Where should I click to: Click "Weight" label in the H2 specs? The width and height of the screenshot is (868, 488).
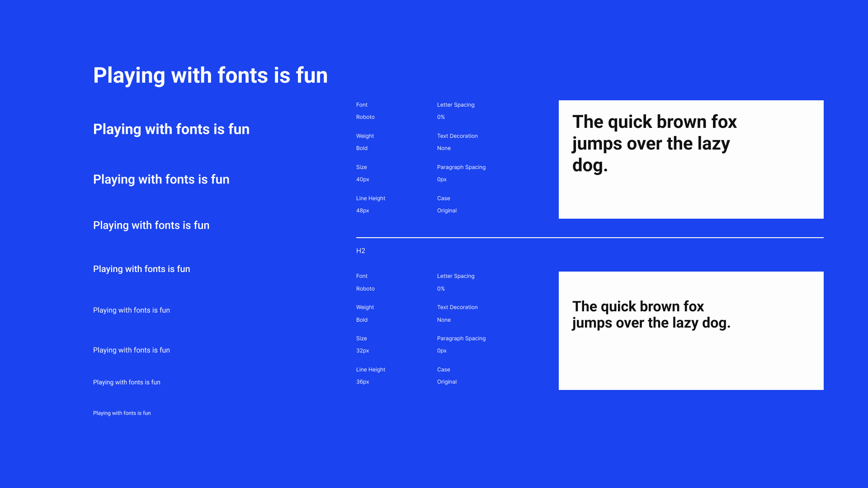pos(365,307)
